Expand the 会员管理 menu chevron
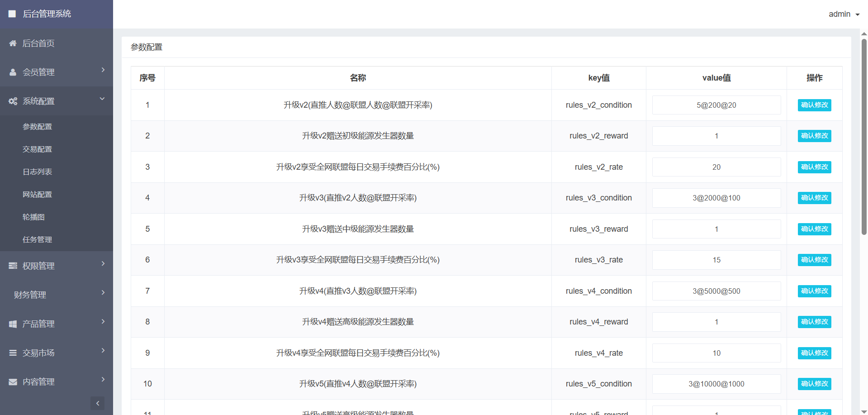 point(103,70)
